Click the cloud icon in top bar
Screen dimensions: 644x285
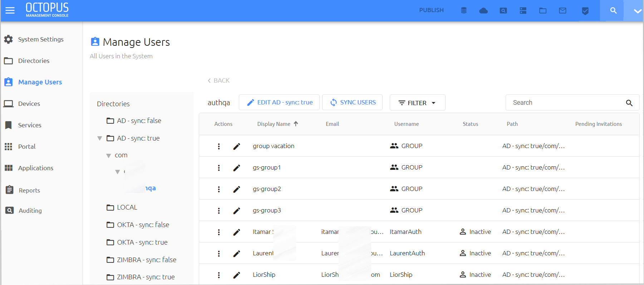[483, 11]
